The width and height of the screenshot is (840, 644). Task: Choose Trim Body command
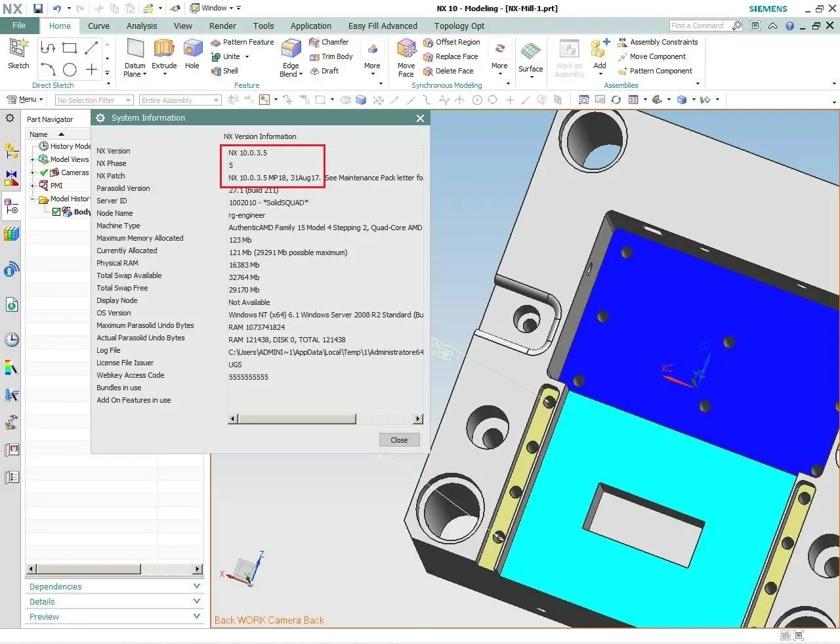tap(331, 56)
